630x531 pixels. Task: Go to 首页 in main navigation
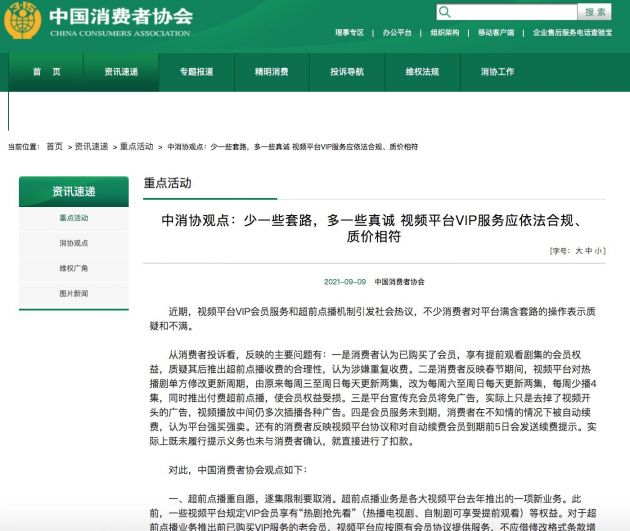[47, 72]
